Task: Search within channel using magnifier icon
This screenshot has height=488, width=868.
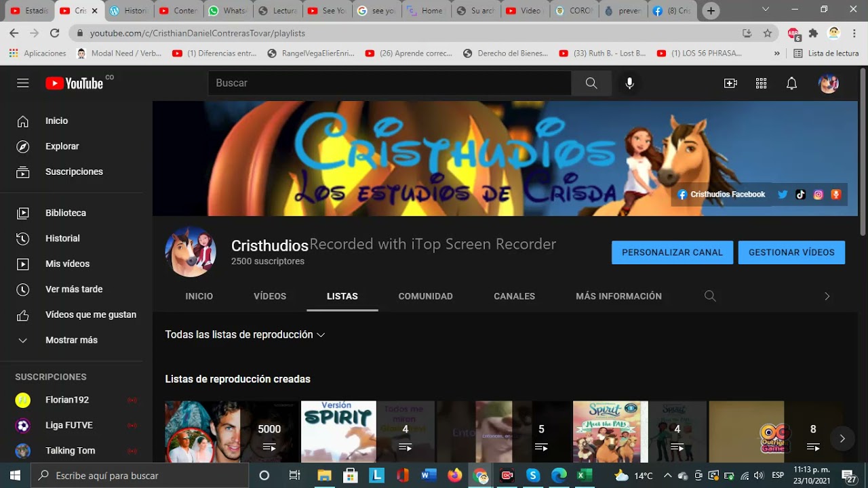Action: [x=710, y=296]
